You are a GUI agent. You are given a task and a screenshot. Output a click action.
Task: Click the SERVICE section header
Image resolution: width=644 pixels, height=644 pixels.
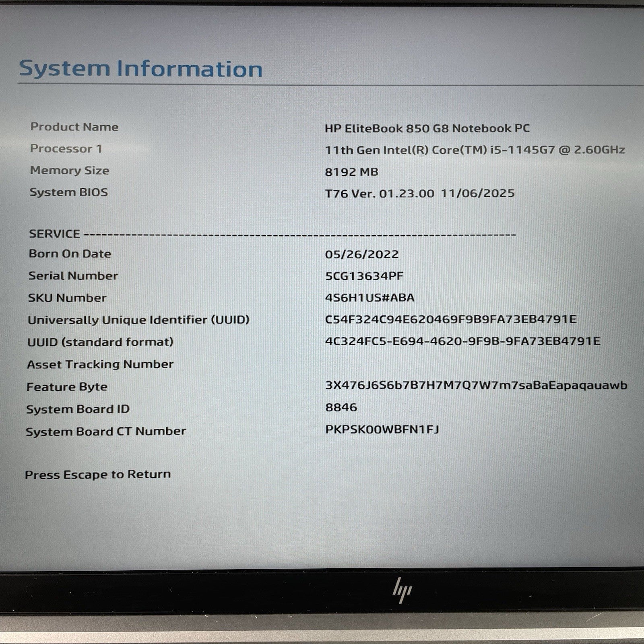pos(54,234)
